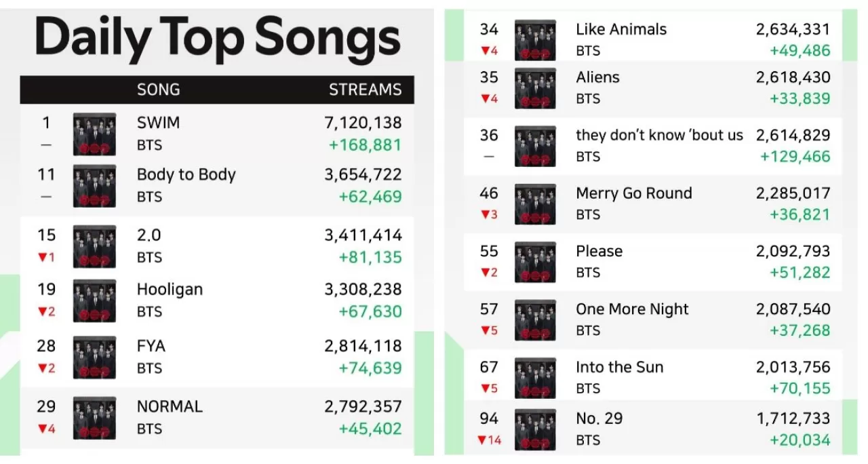868x464 pixels.
Task: Click the Like Animals album art
Action: (x=535, y=39)
